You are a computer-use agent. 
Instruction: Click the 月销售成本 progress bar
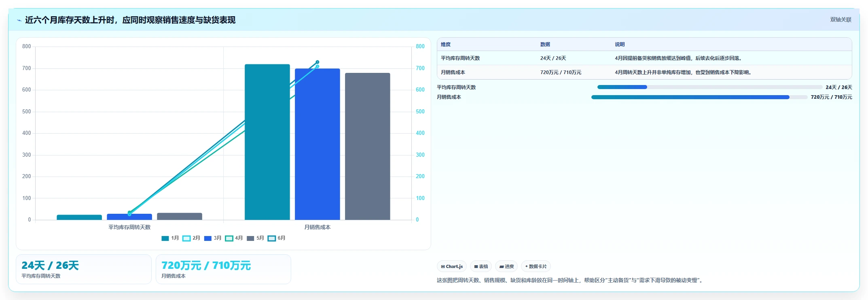pos(699,97)
